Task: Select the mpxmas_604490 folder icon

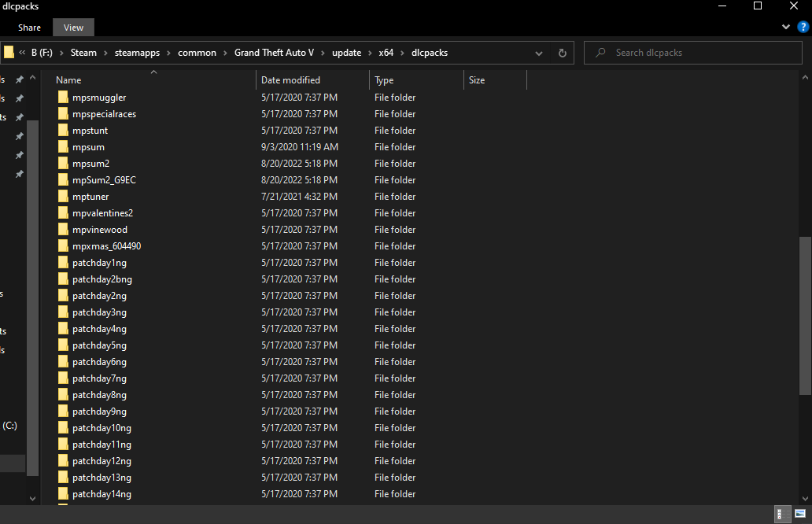Action: [63, 246]
